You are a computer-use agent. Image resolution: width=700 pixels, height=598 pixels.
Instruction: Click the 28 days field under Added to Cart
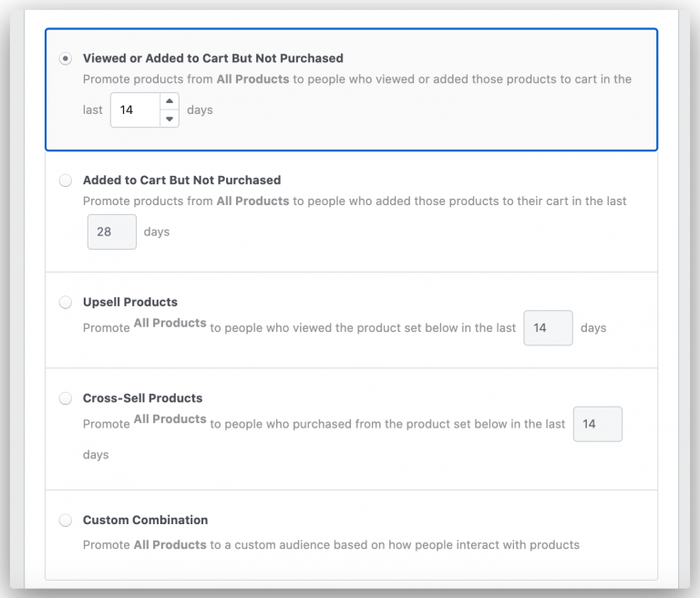pos(111,232)
